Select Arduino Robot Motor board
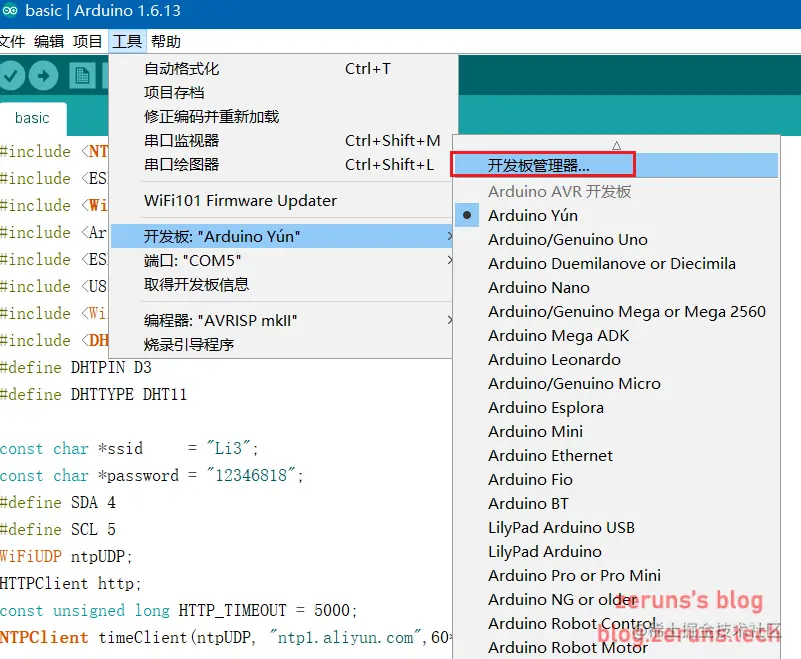801x659 pixels. point(616,648)
